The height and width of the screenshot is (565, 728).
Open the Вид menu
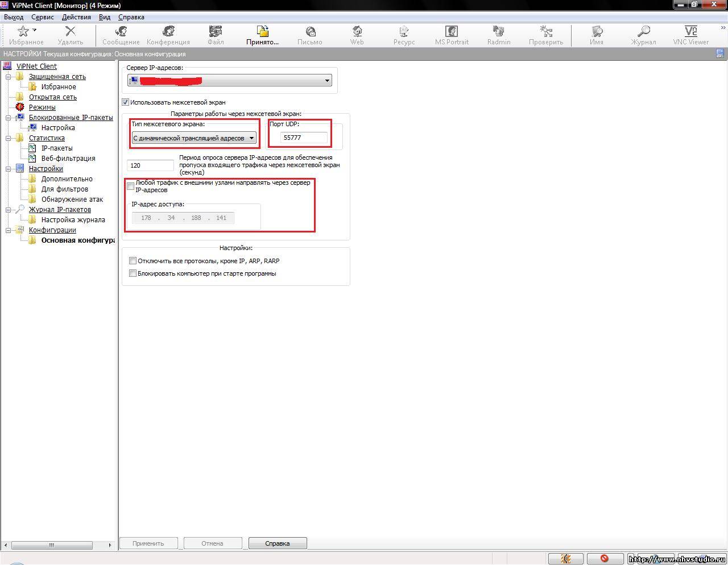coord(105,17)
